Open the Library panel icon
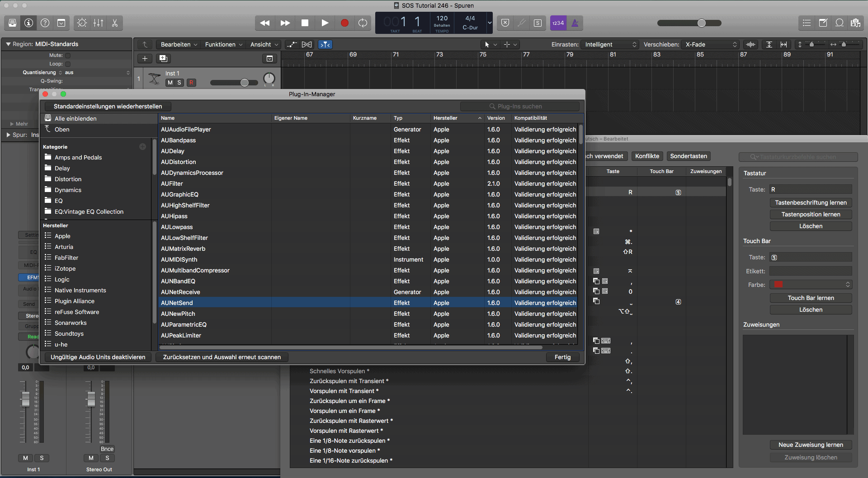The image size is (868, 478). coord(12,23)
